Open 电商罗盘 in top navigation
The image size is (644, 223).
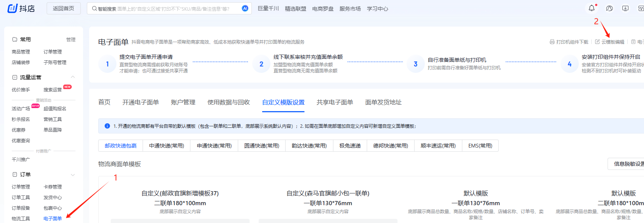point(323,8)
